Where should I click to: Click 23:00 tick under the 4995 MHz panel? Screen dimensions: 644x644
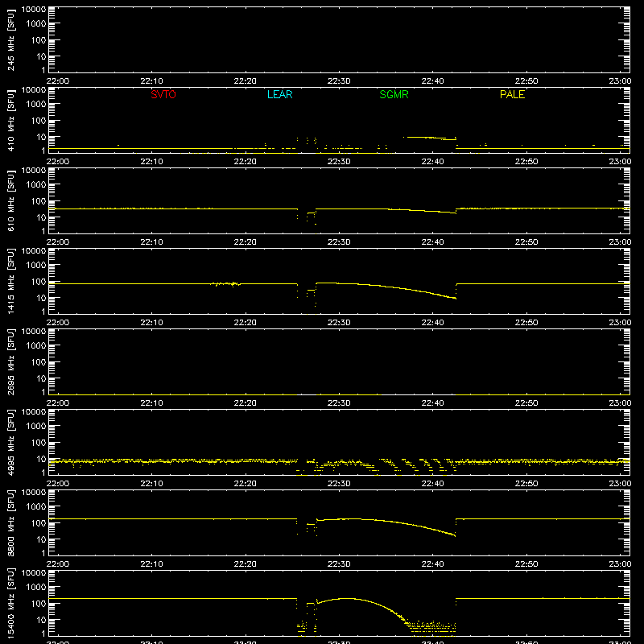pos(620,484)
